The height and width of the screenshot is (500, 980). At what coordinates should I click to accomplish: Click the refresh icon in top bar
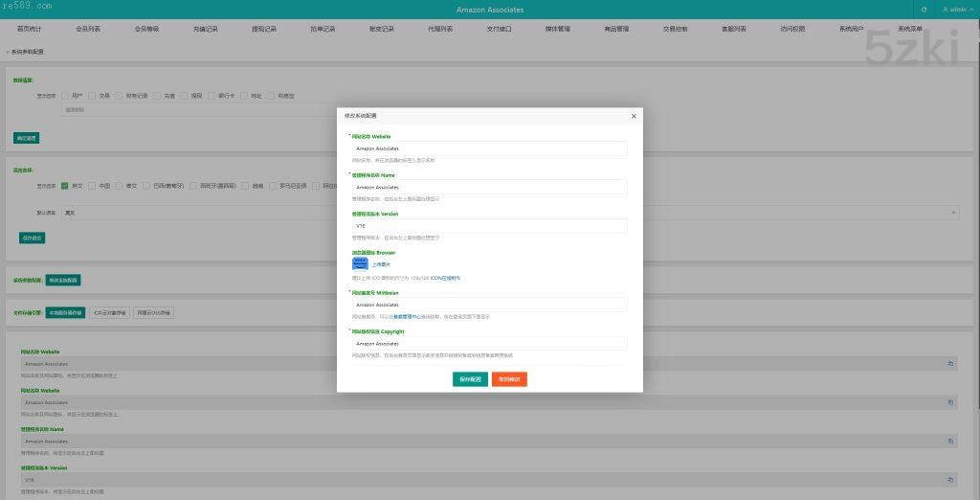pos(924,10)
